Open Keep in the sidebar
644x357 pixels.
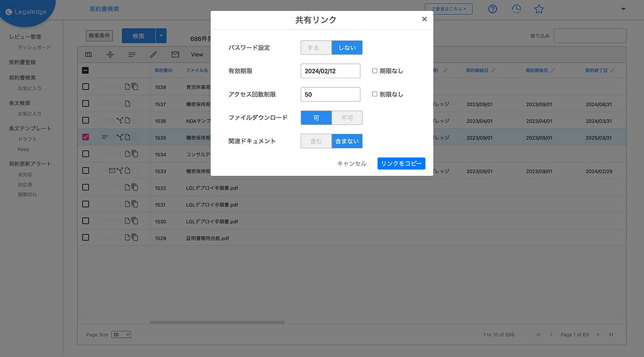click(x=24, y=150)
